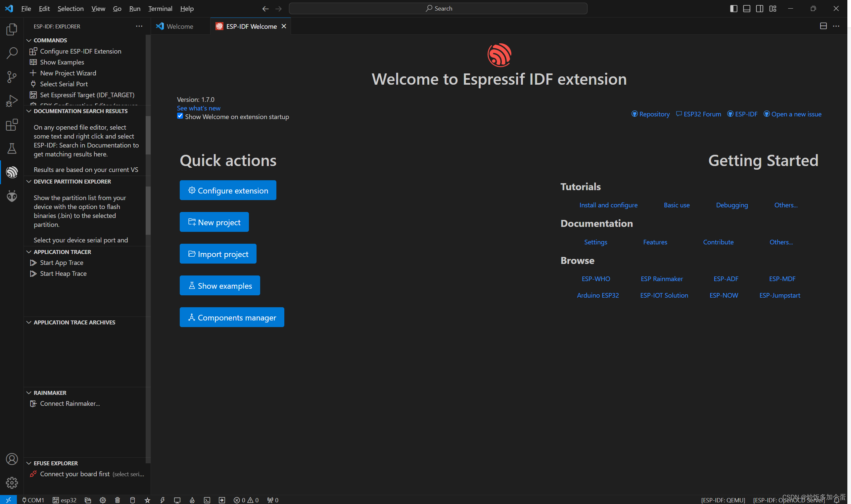Open ESP-IDF Explorer views and more actions menu
Image resolution: width=851 pixels, height=504 pixels.
click(x=139, y=26)
